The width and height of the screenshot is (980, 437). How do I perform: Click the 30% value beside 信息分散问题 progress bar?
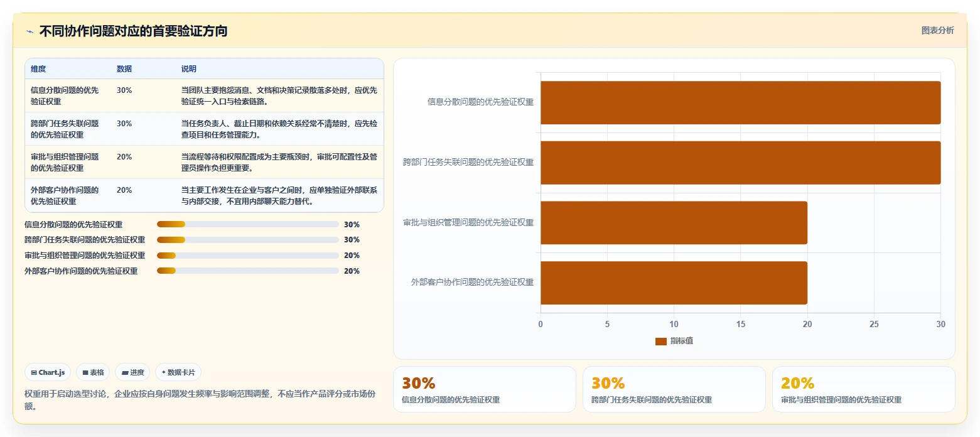[352, 224]
